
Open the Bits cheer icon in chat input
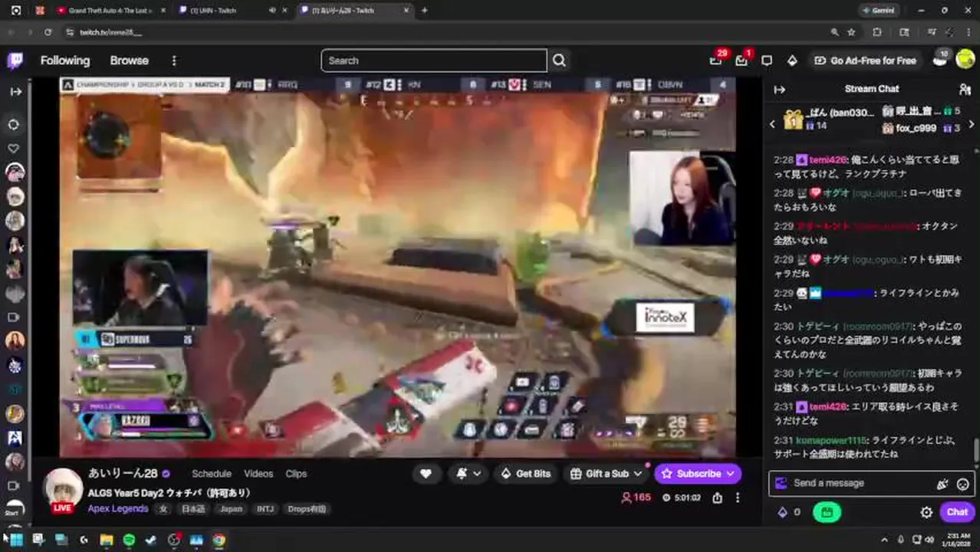(x=942, y=484)
